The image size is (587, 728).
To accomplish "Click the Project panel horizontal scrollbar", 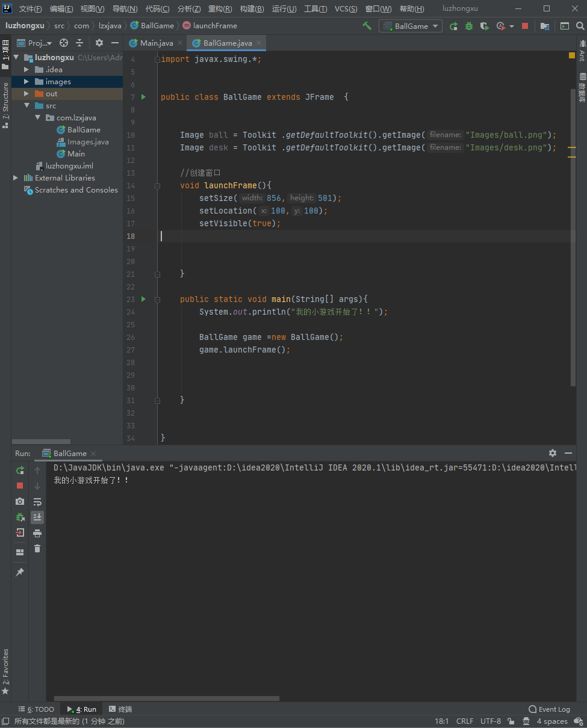I will (x=41, y=442).
